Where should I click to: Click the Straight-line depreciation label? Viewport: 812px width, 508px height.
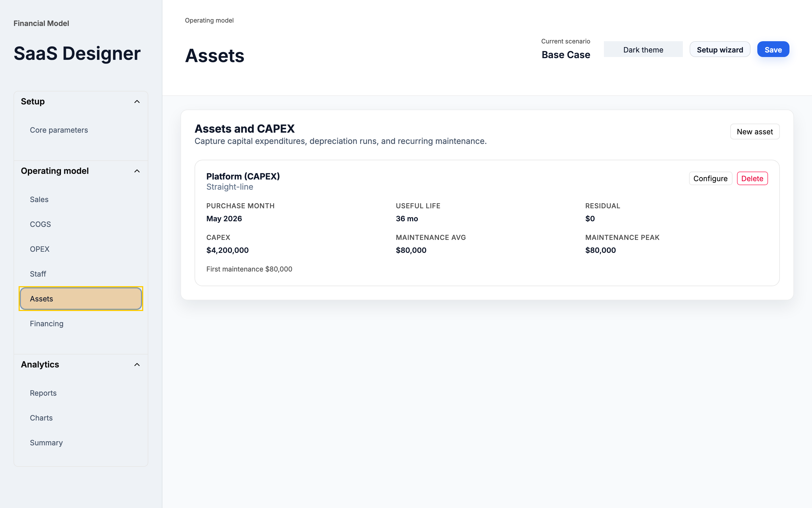tap(230, 187)
